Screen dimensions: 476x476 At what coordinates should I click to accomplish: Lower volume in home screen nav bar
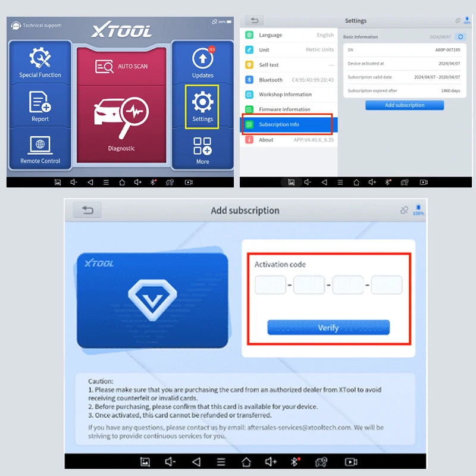point(74,182)
